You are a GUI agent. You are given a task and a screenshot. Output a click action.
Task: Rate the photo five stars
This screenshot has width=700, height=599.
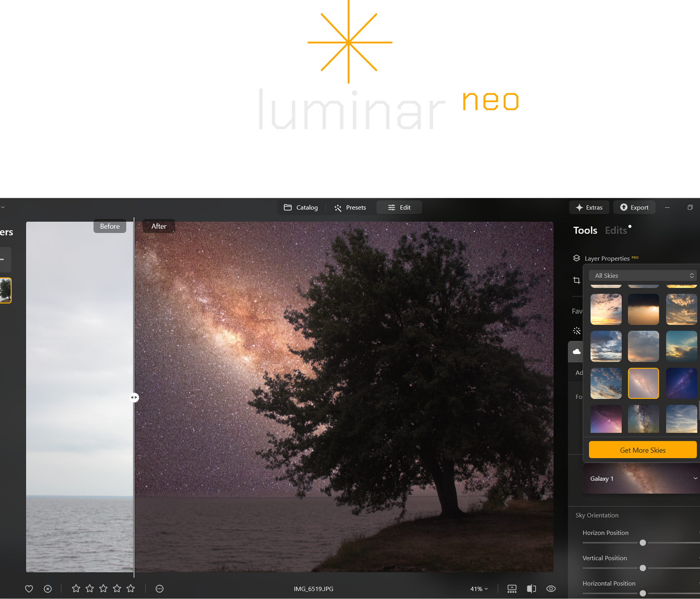[x=131, y=588]
